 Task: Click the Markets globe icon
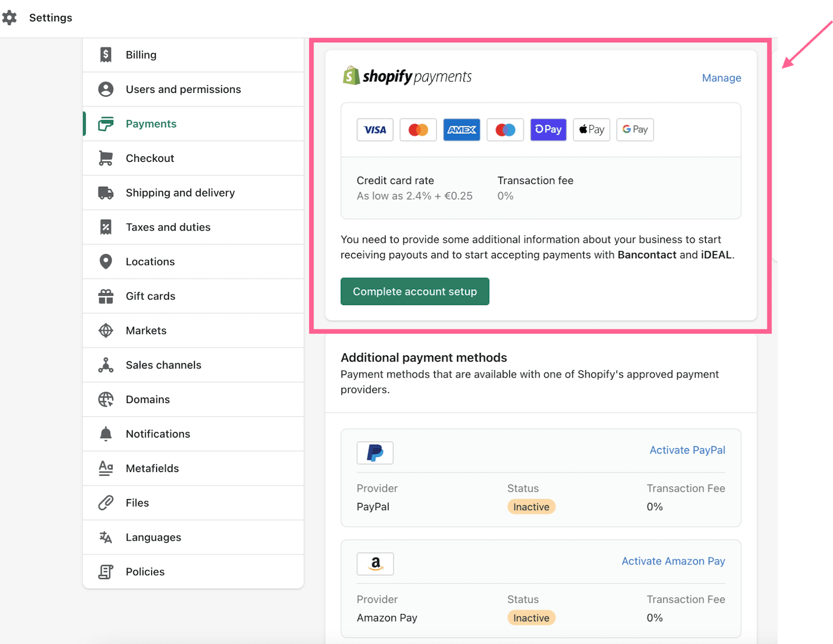pyautogui.click(x=106, y=331)
